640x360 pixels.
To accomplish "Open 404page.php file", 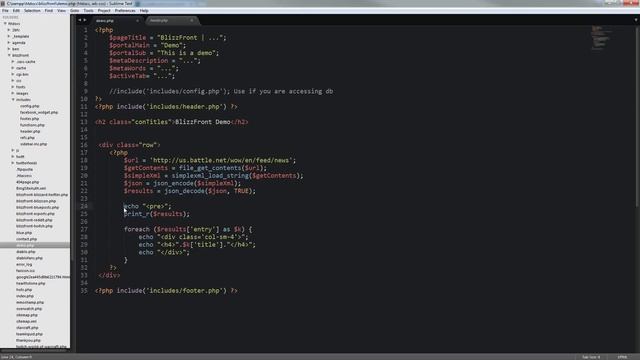I will tap(27, 182).
